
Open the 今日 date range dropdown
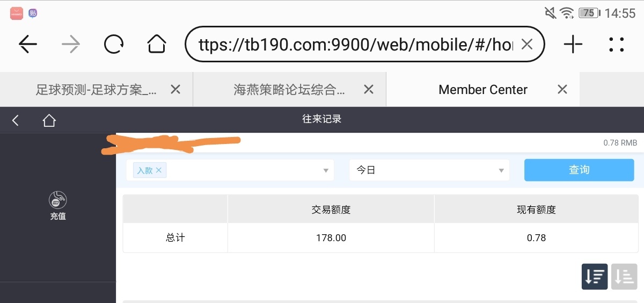point(429,170)
